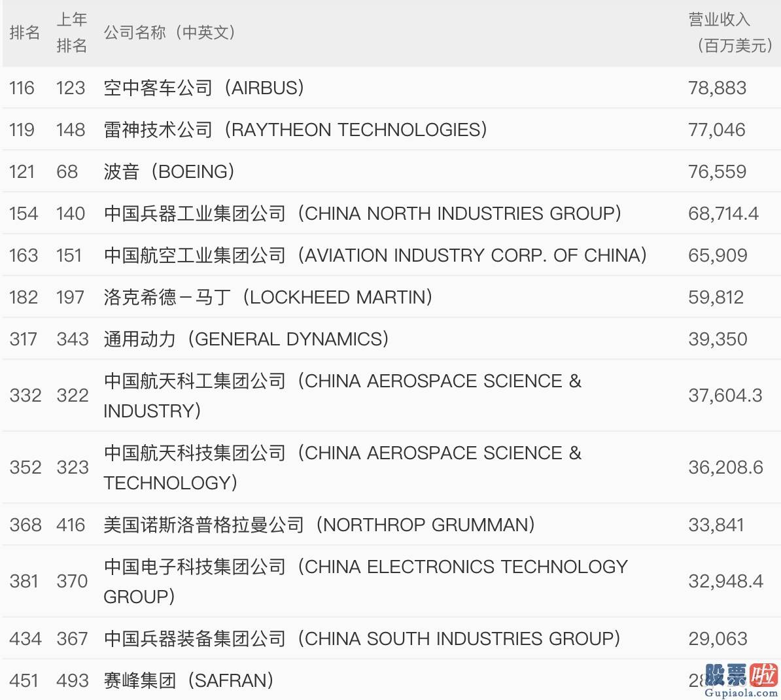The height and width of the screenshot is (700, 781).
Task: Select rank cell 317
Action: coord(24,339)
